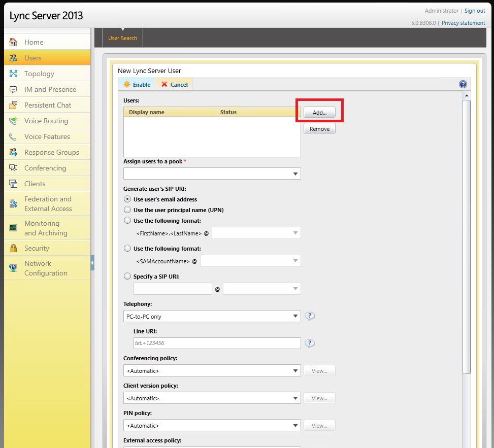Viewport: 494px width, 448px height.
Task: Open the Privacy statement link
Action: 463,23
